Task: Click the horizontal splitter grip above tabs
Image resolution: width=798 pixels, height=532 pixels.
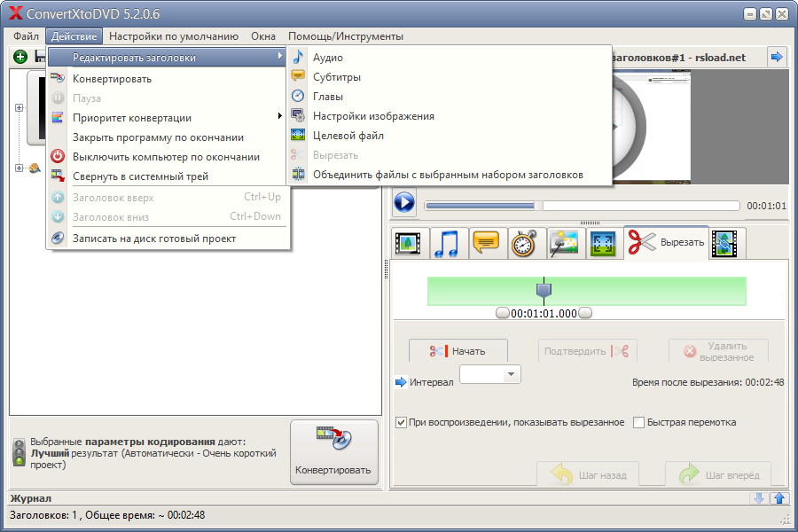Action: coord(590,223)
